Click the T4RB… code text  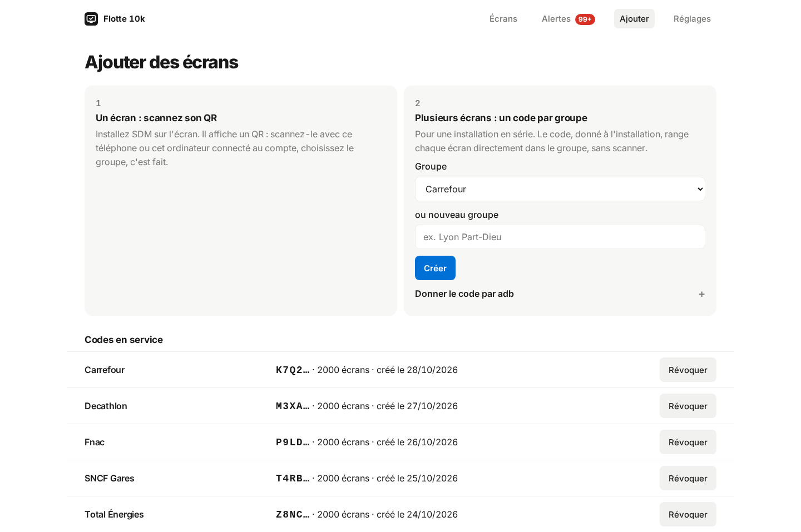click(293, 478)
